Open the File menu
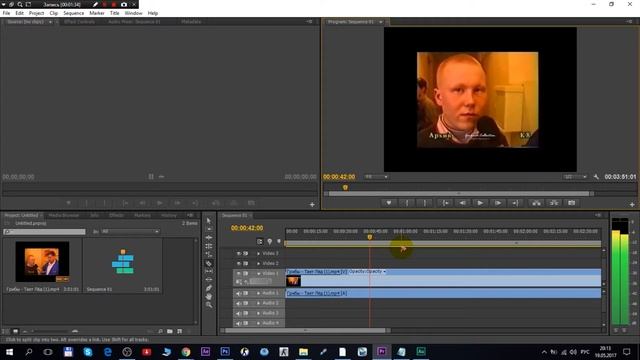This screenshot has width=640, height=360. 7,13
